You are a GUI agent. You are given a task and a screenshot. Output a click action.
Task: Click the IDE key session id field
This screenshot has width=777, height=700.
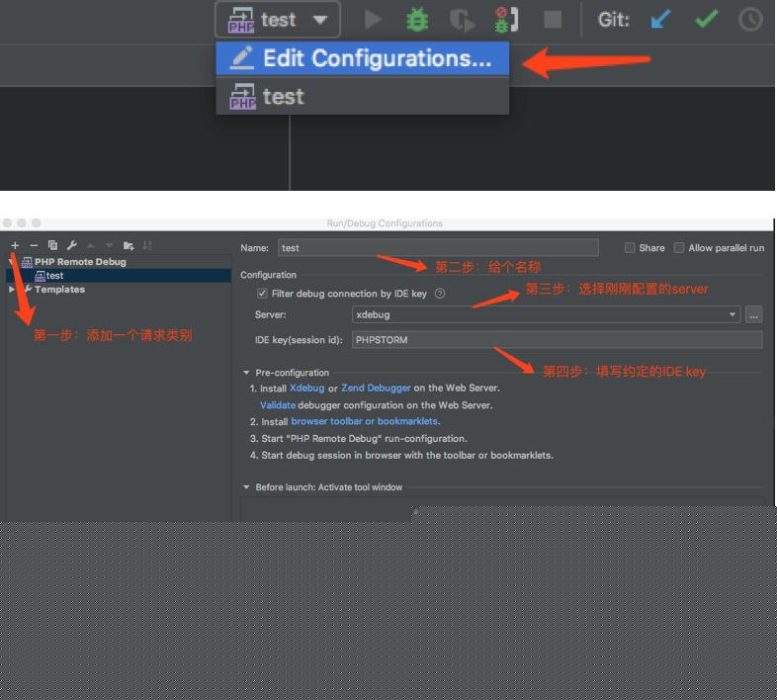pyautogui.click(x=556, y=340)
